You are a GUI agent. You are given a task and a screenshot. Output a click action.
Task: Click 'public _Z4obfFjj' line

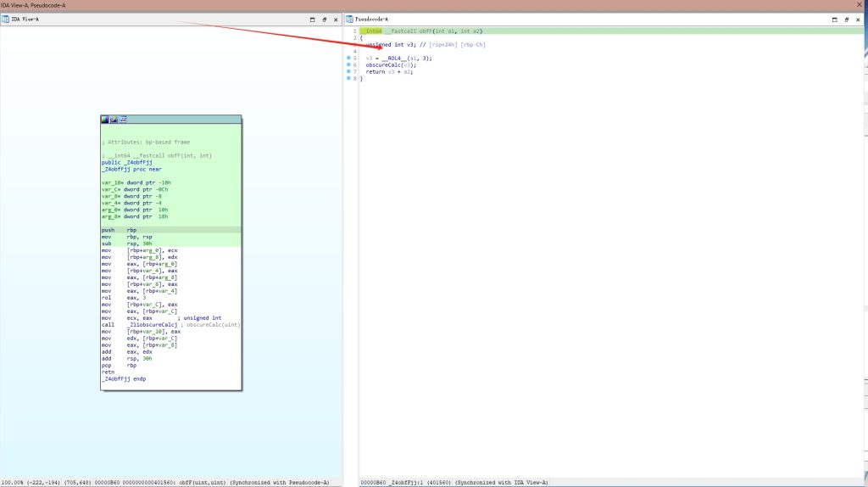click(x=127, y=162)
